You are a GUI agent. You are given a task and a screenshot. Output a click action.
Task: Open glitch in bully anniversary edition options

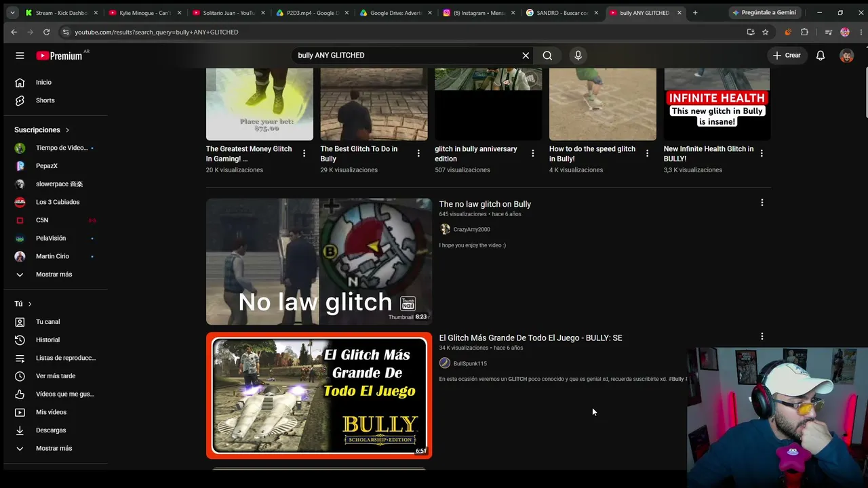[533, 153]
